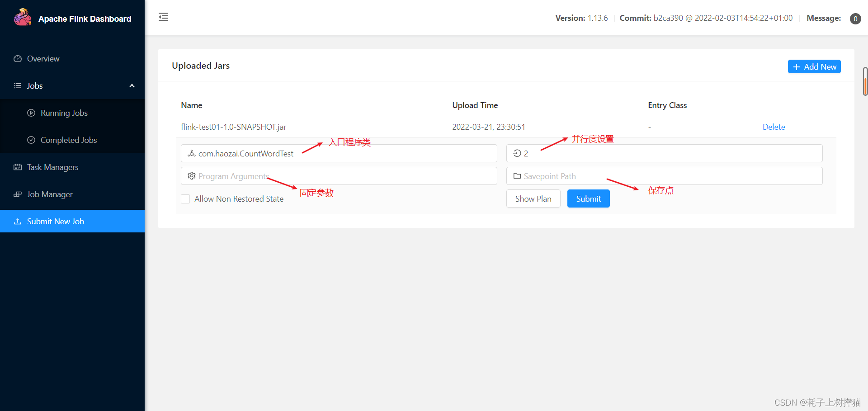Go to Task Managers
This screenshot has width=868, height=411.
pos(72,167)
